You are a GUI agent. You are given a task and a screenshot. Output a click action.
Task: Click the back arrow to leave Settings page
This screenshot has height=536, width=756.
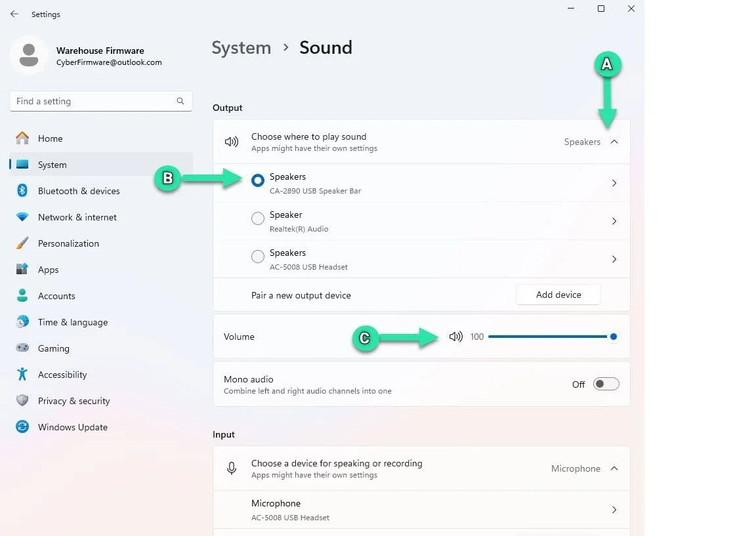[14, 14]
